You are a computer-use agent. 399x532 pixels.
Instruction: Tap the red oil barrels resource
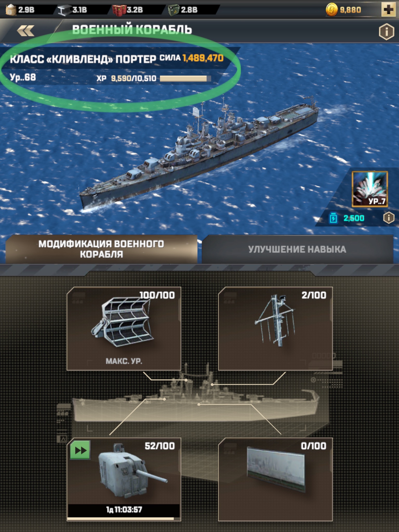click(x=119, y=10)
